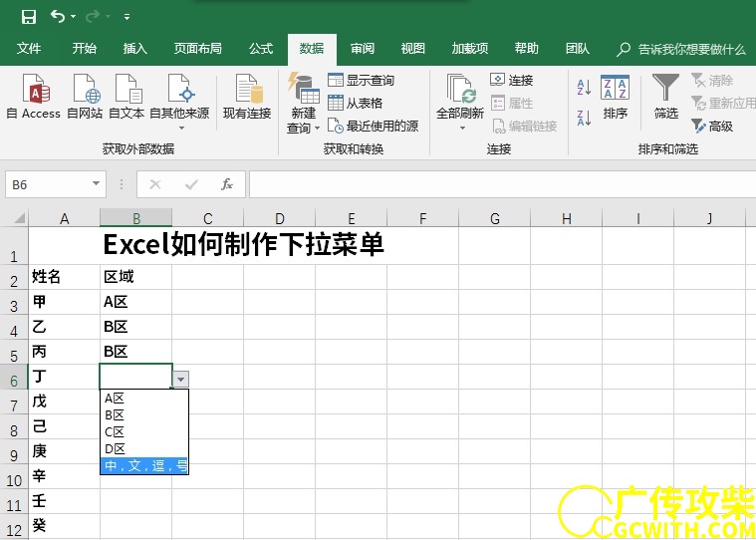The width and height of the screenshot is (756, 540).
Task: Click the fx insert function icon
Action: [x=227, y=184]
